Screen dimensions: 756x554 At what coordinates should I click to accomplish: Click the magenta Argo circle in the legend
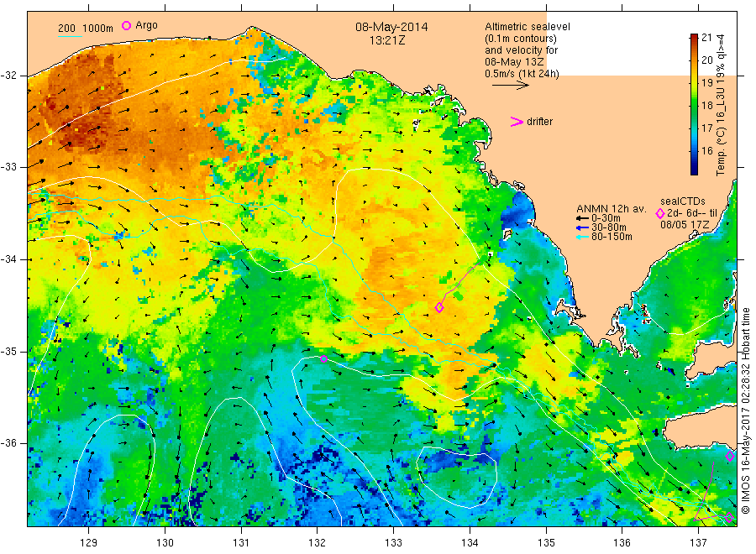point(126,25)
